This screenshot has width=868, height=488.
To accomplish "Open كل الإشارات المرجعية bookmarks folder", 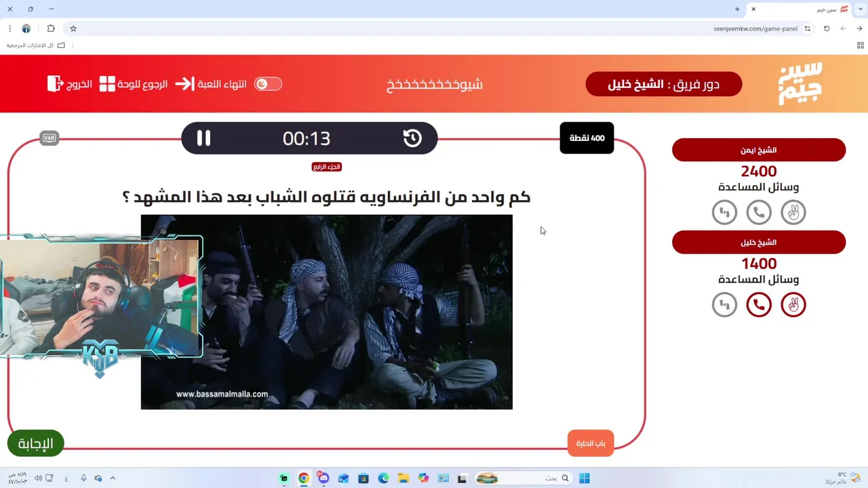I will [36, 45].
